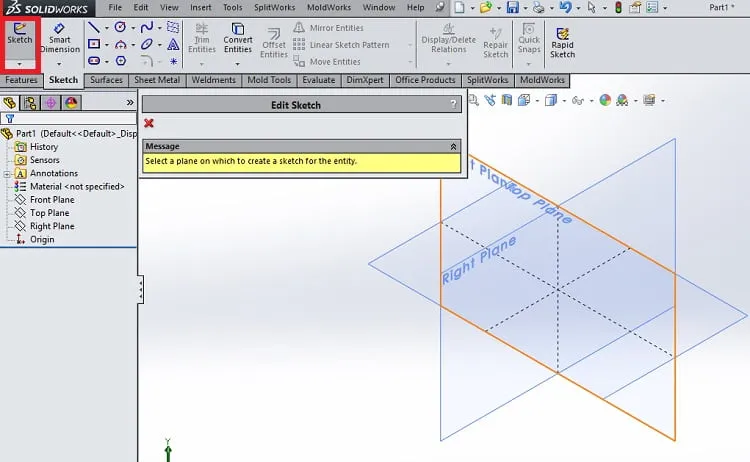750x462 pixels.
Task: Open the Circle tool dropdown arrow
Action: pos(133,28)
